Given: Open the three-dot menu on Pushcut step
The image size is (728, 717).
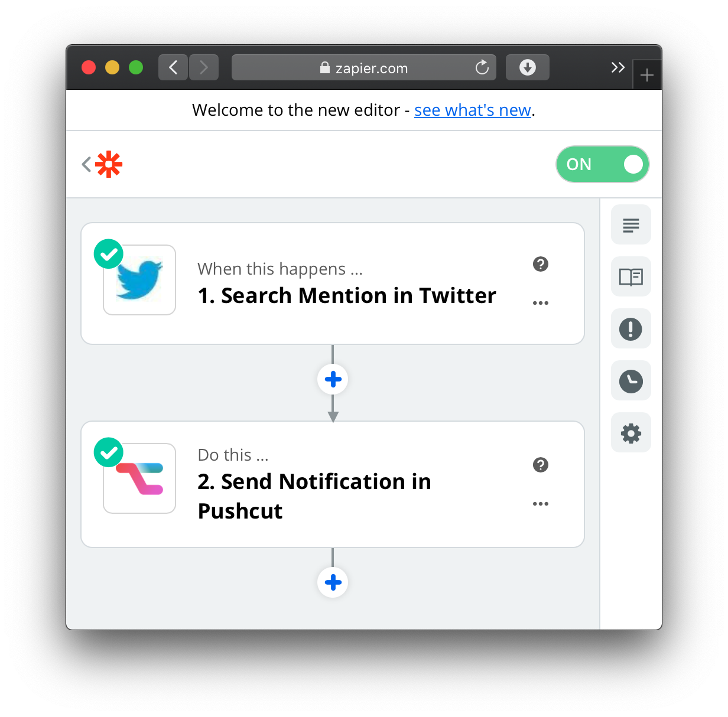Looking at the screenshot, I should [540, 504].
